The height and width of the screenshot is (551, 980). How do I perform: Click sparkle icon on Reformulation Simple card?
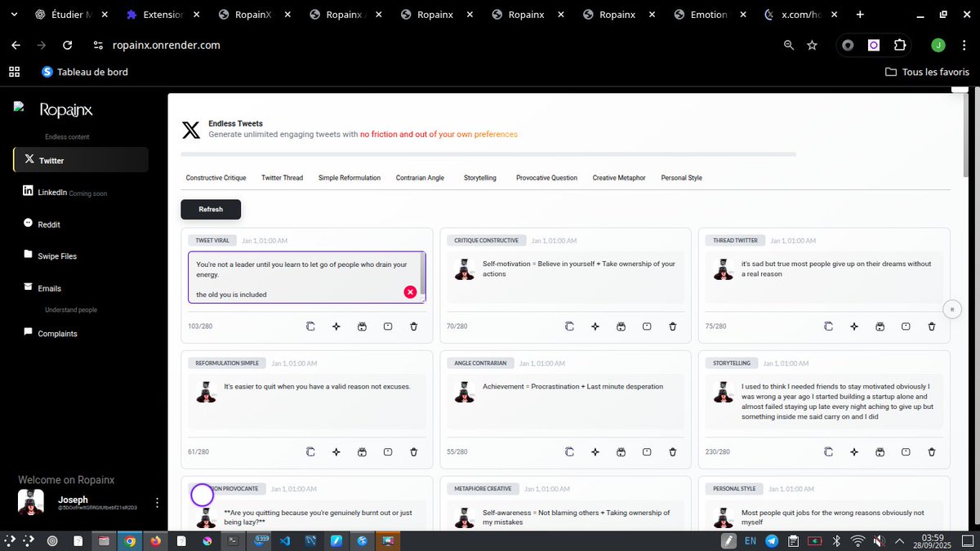tap(336, 452)
